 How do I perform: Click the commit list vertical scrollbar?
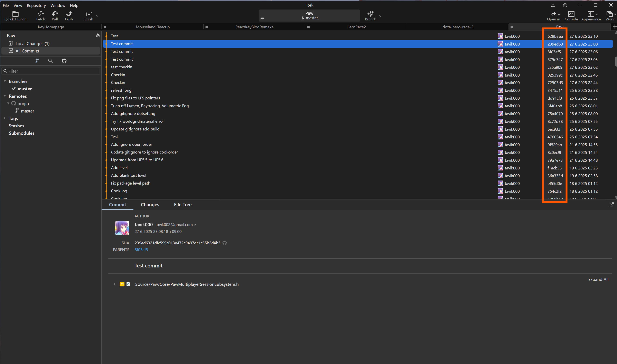tap(616, 61)
